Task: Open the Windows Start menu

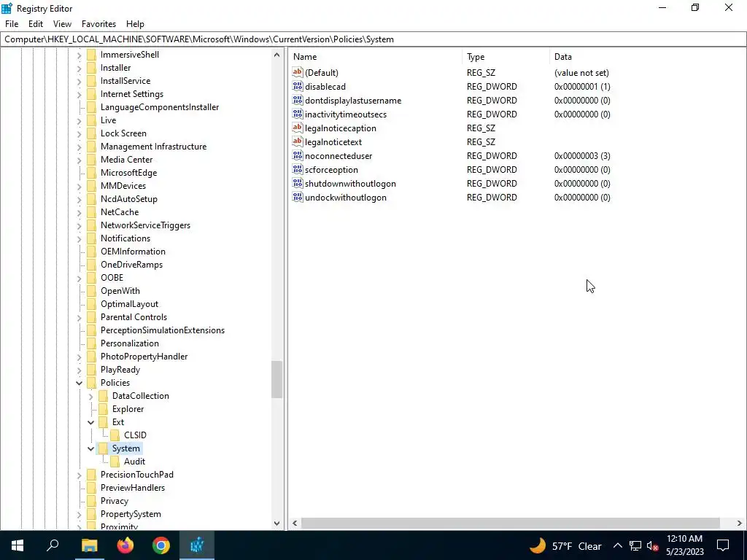Action: [x=18, y=545]
